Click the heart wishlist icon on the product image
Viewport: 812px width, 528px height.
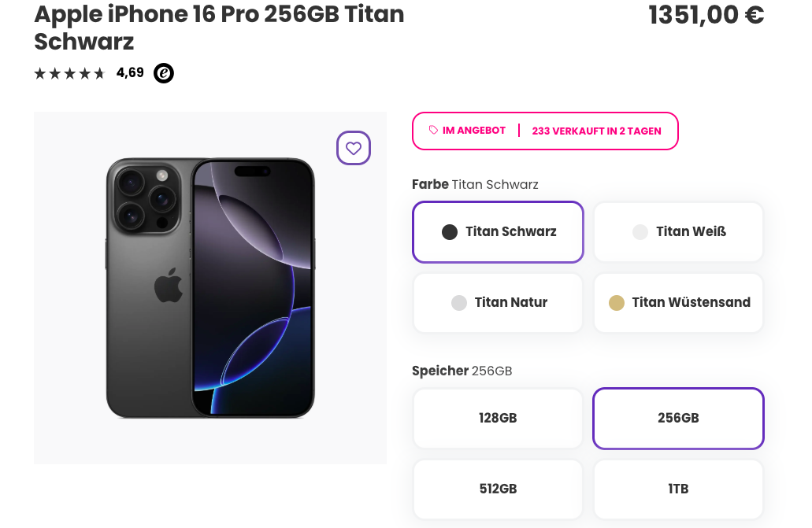pos(353,148)
